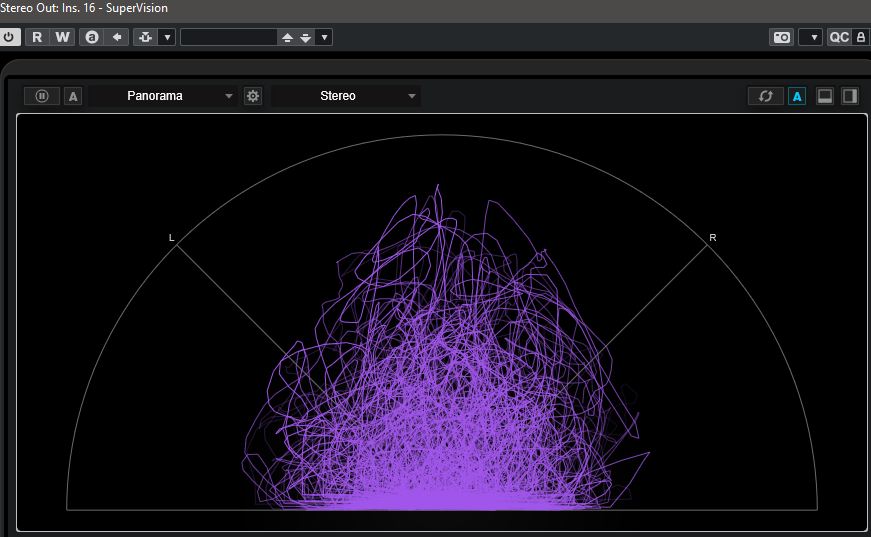
Task: Split module vertically layout icon
Action: (x=850, y=96)
